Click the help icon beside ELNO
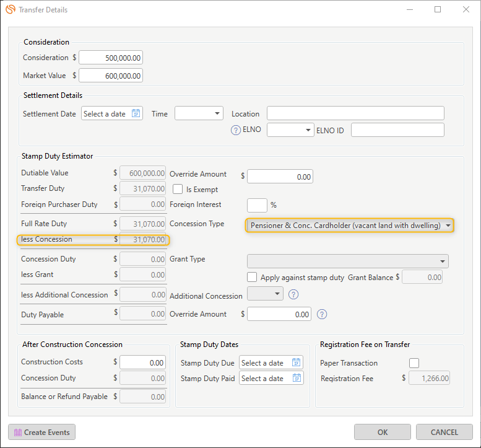The height and width of the screenshot is (448, 481). click(235, 131)
